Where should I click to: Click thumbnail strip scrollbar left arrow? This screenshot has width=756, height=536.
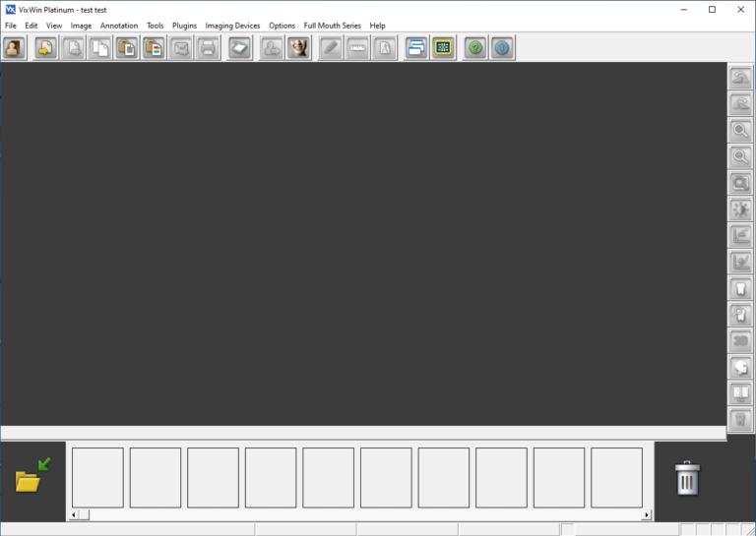coord(74,514)
